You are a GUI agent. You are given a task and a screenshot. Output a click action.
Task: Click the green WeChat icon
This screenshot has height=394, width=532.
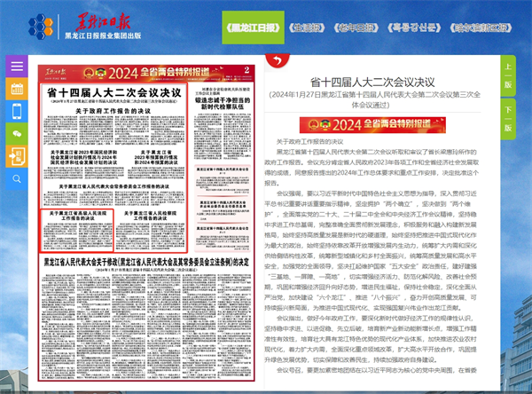tap(17, 133)
